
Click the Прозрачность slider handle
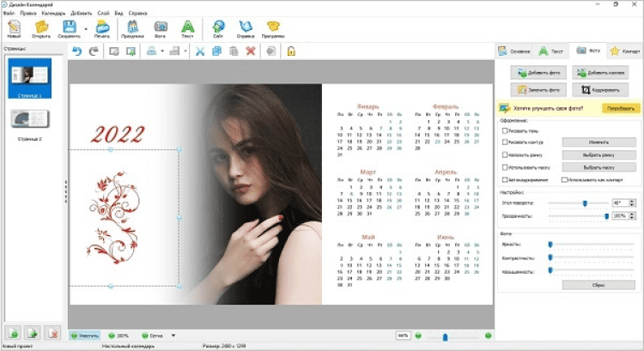click(x=606, y=216)
